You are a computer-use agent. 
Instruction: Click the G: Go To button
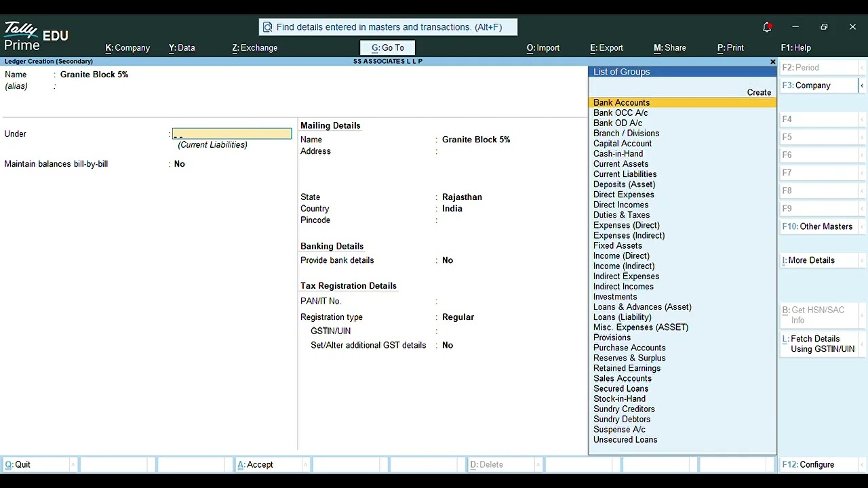pyautogui.click(x=388, y=48)
